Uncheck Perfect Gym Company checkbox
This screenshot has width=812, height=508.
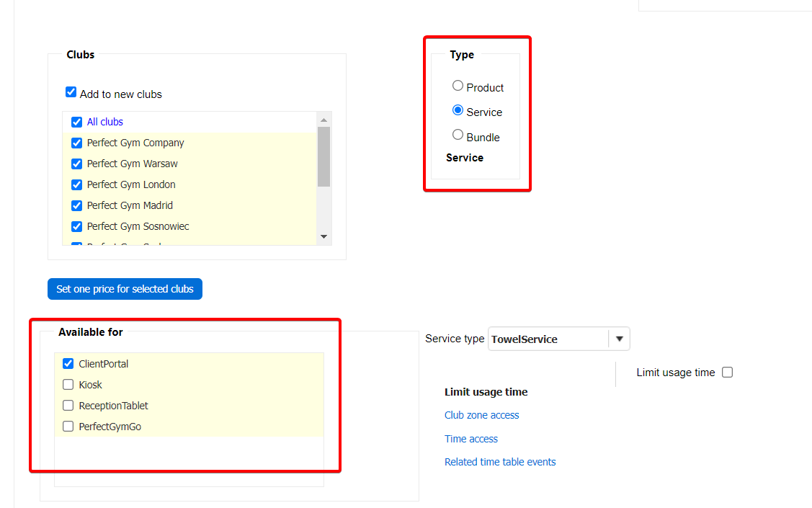pyautogui.click(x=77, y=143)
